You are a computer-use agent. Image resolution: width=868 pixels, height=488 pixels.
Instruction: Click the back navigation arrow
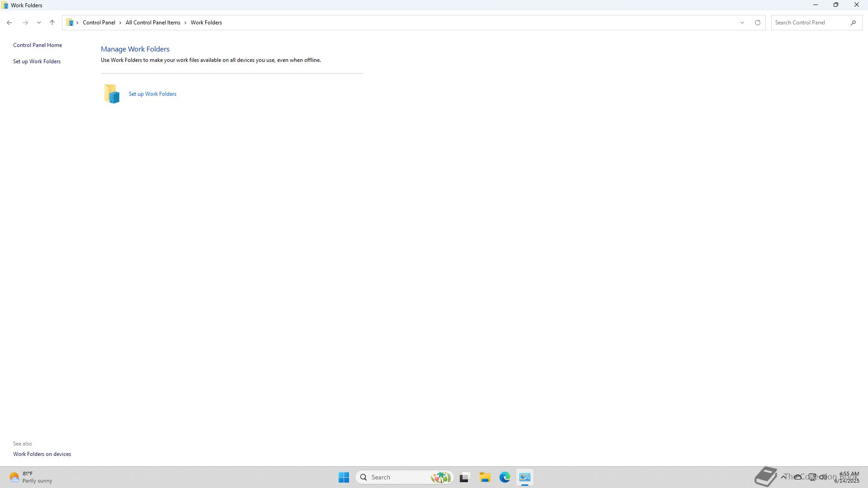coord(9,23)
